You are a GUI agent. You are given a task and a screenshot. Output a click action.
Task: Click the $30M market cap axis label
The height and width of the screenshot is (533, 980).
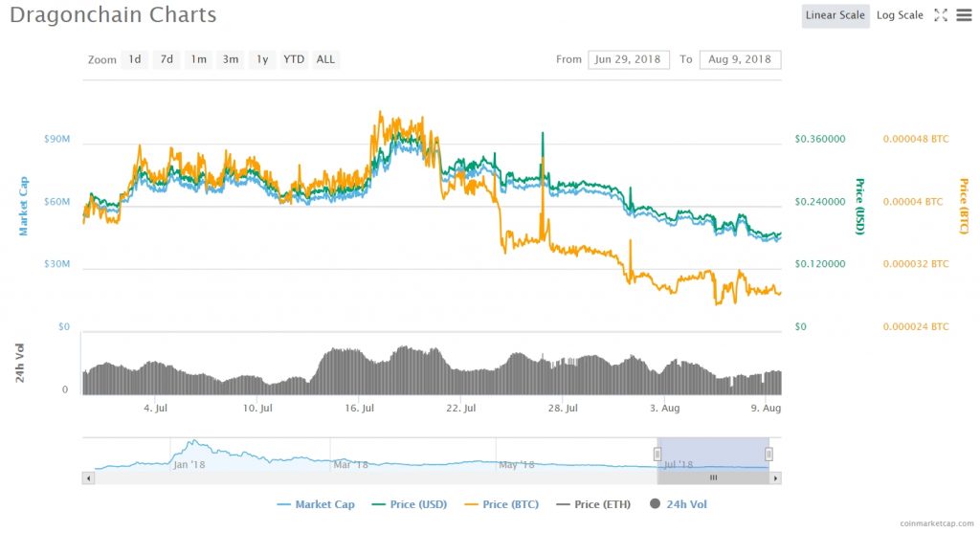(x=56, y=264)
